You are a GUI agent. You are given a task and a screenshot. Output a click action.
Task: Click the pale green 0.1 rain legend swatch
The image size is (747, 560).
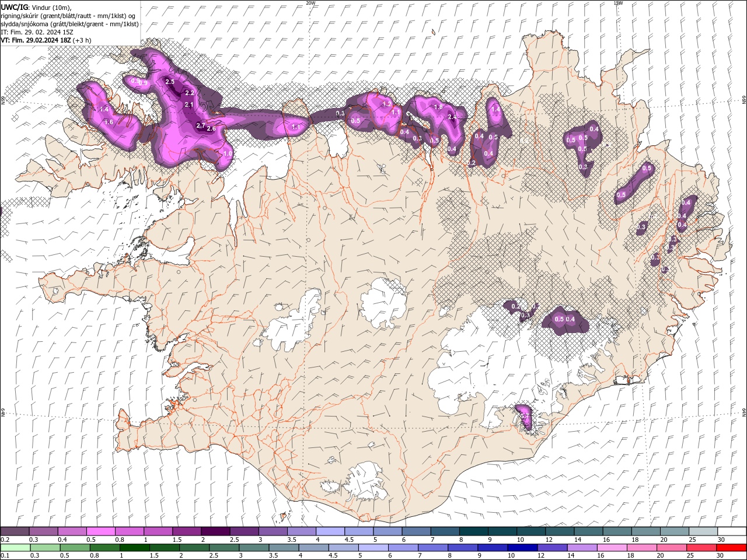point(15,548)
